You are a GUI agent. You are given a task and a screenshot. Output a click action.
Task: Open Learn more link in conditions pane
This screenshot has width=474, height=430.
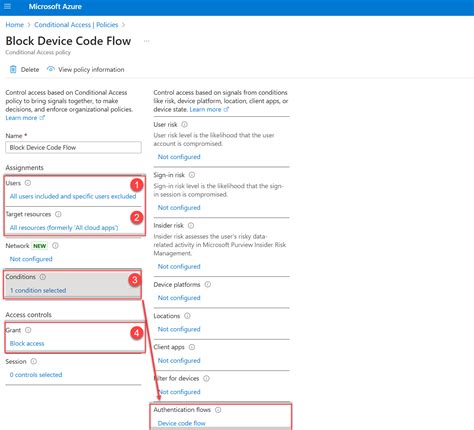(205, 109)
